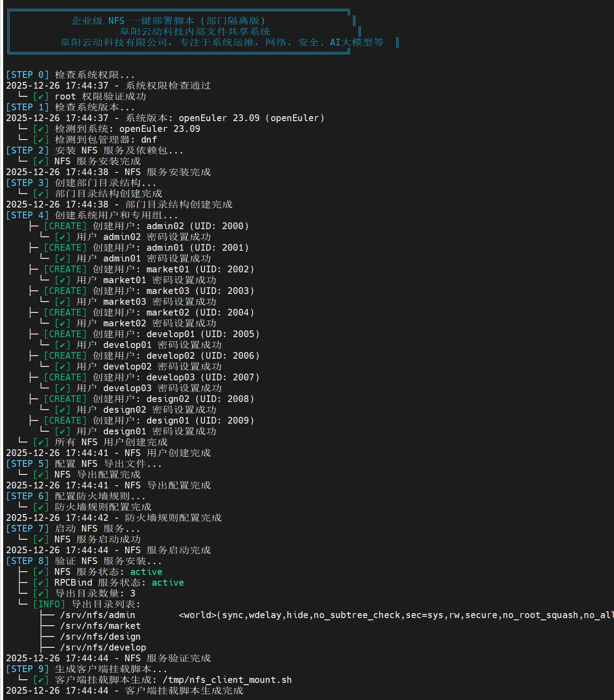Click the export path "/srv/nfs/develop"
The image size is (614, 700).
103,647
